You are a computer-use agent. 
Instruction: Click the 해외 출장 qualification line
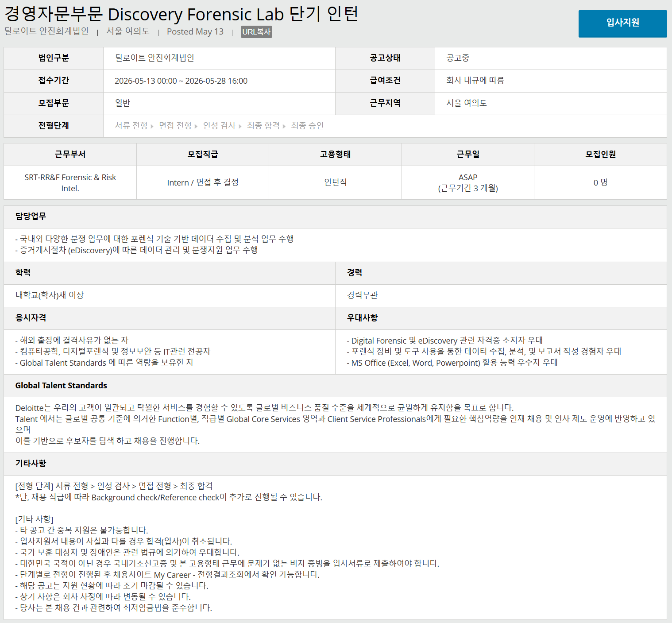coord(72,341)
